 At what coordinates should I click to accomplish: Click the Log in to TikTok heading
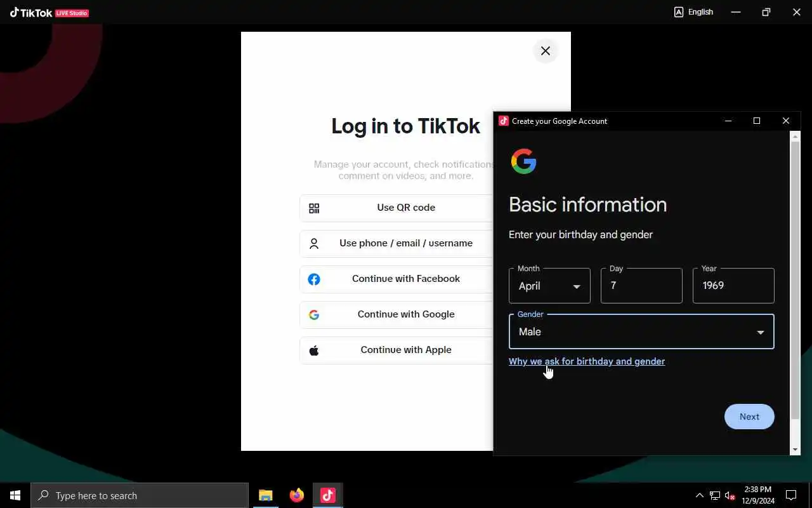pyautogui.click(x=406, y=126)
